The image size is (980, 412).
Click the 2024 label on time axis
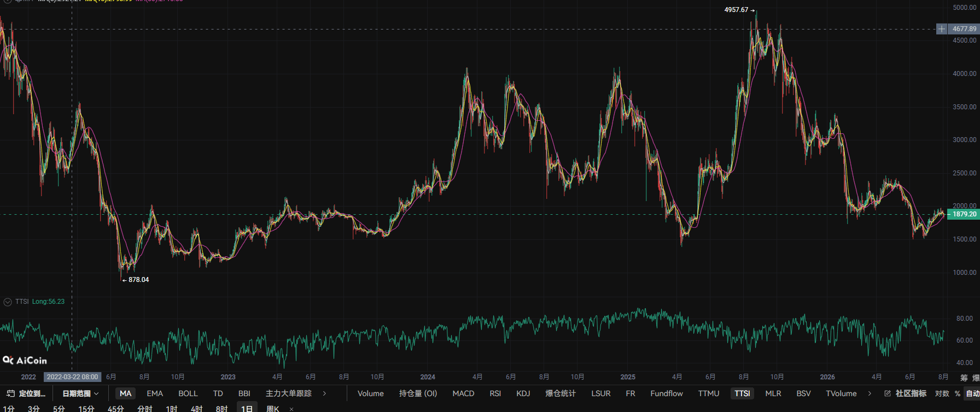tap(428, 377)
